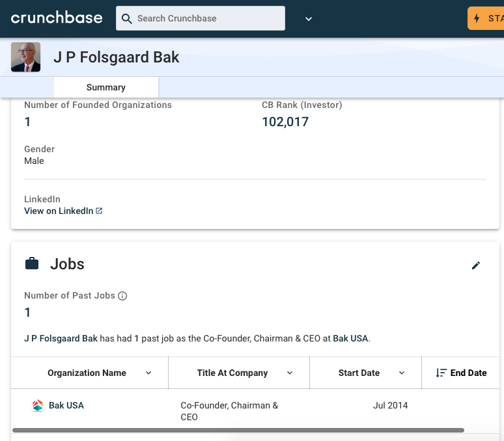Click the LinkedIn external link icon
This screenshot has width=504, height=441.
(x=99, y=211)
